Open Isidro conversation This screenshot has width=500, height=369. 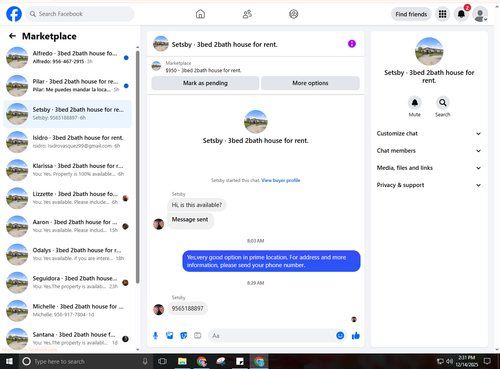click(67, 142)
